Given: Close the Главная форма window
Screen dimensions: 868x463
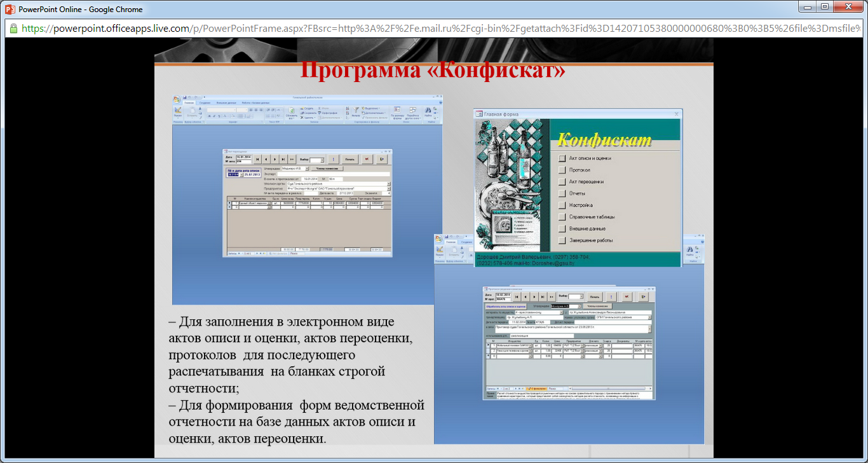Looking at the screenshot, I should tap(676, 114).
